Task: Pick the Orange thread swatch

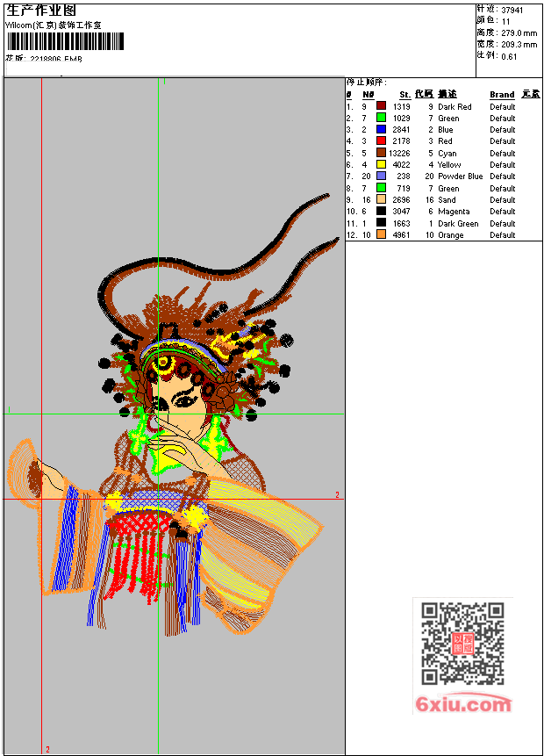Action: coord(381,234)
